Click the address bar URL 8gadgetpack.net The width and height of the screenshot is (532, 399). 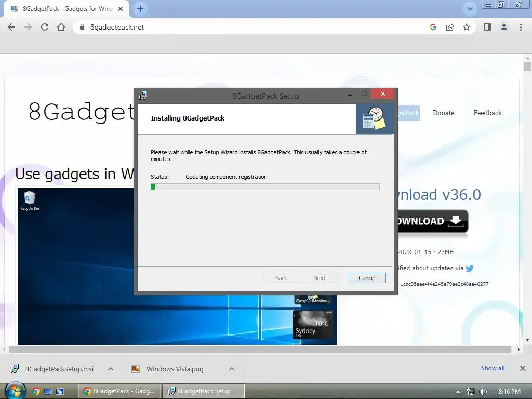117,27
